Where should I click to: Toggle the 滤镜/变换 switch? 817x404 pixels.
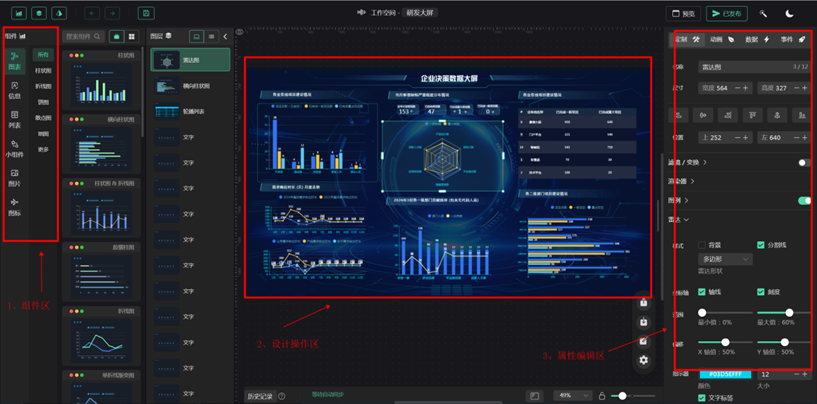point(803,161)
